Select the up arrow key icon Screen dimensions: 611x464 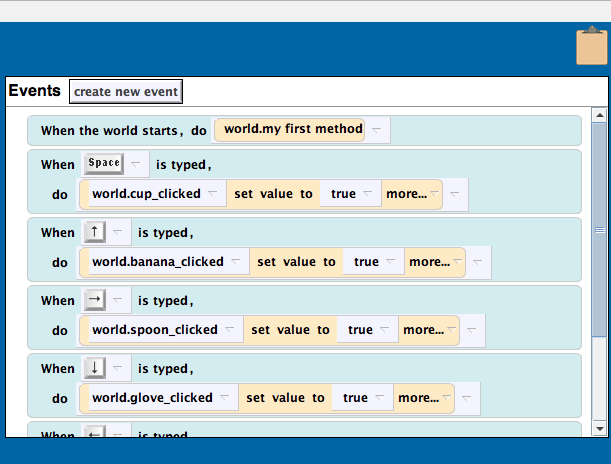coord(94,233)
